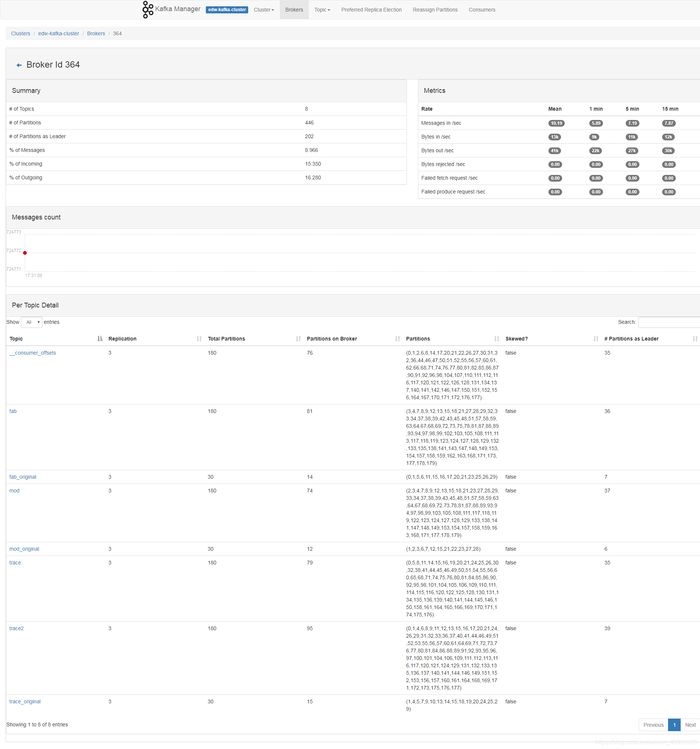Click fab Partitions as Leader value 36

(607, 411)
